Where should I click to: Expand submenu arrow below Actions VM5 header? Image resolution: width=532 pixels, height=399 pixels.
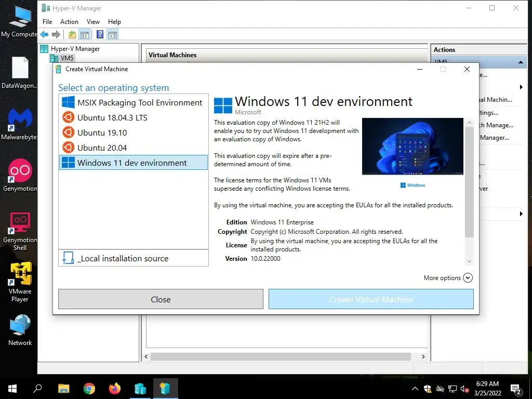pyautogui.click(x=521, y=87)
